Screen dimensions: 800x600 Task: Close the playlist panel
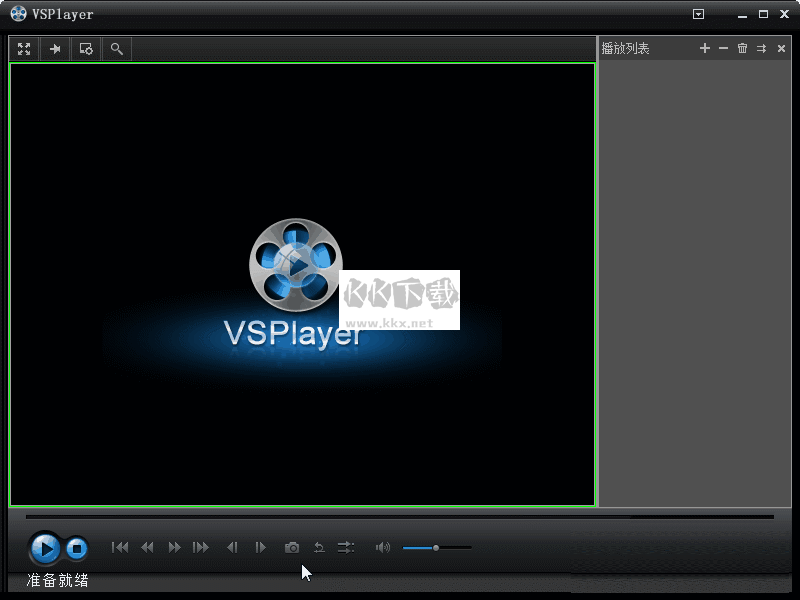pyautogui.click(x=781, y=48)
